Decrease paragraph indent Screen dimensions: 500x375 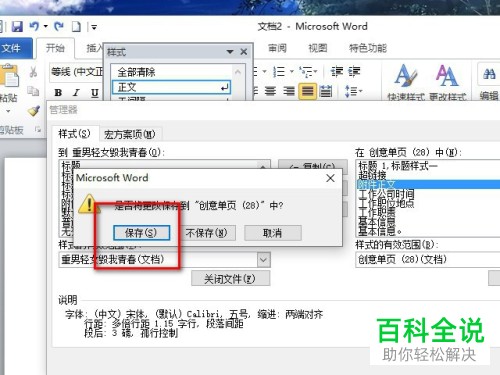click(337, 71)
